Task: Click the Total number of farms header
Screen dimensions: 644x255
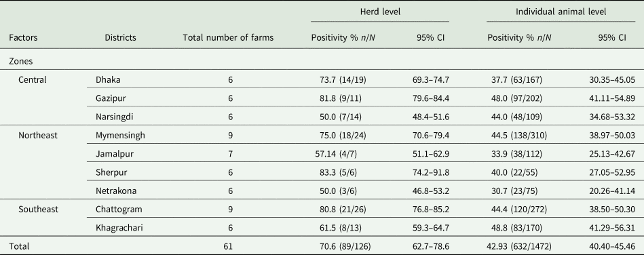Action: pos(228,38)
